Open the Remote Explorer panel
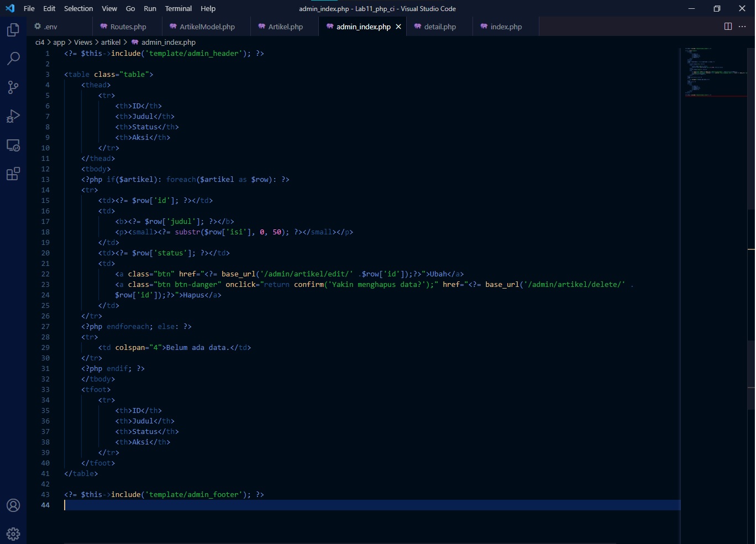Viewport: 756px width, 544px height. click(x=13, y=145)
